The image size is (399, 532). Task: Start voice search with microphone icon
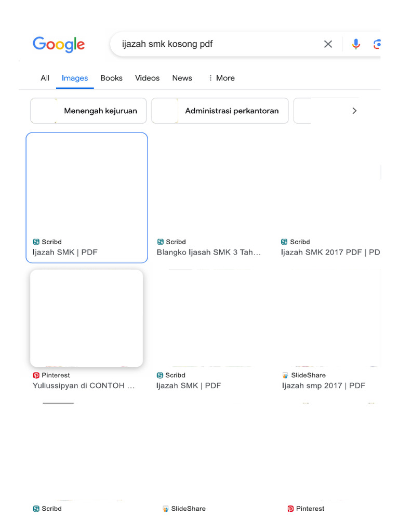[x=356, y=44]
